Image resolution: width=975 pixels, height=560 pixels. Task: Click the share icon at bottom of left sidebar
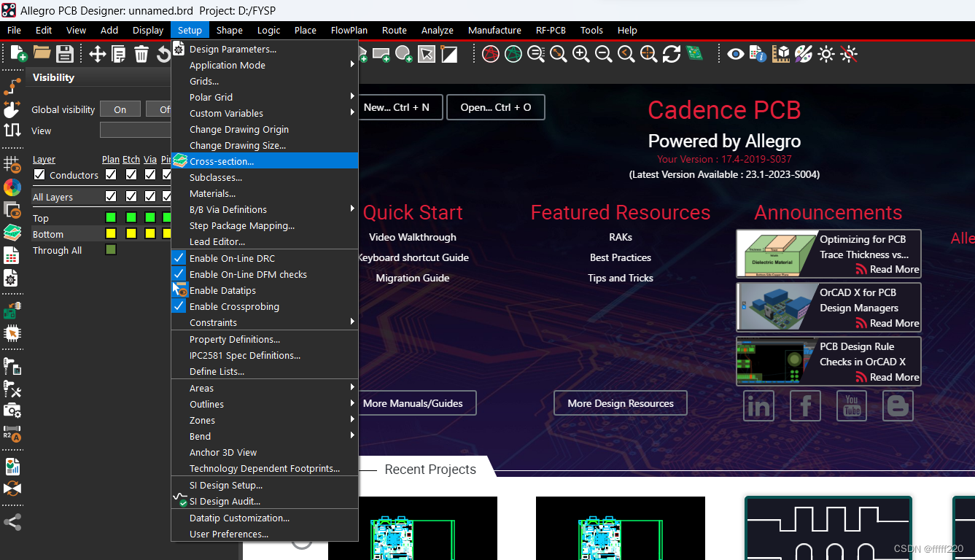pyautogui.click(x=12, y=522)
